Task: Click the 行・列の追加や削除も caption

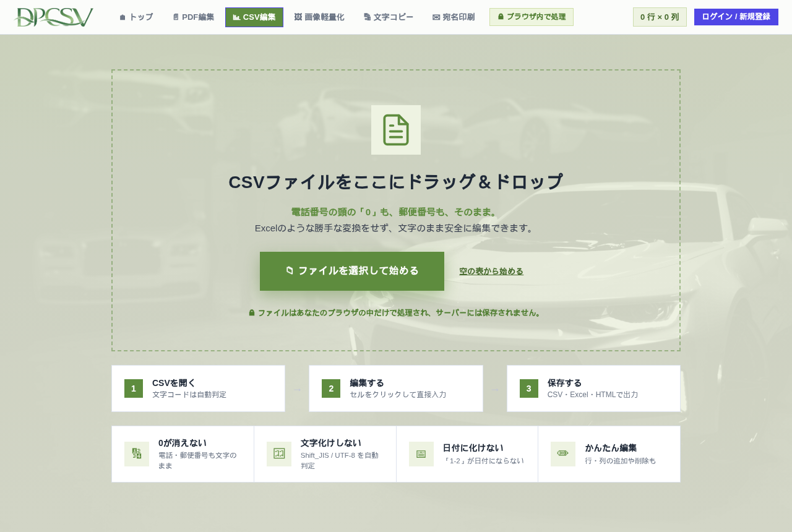Action: [621, 461]
